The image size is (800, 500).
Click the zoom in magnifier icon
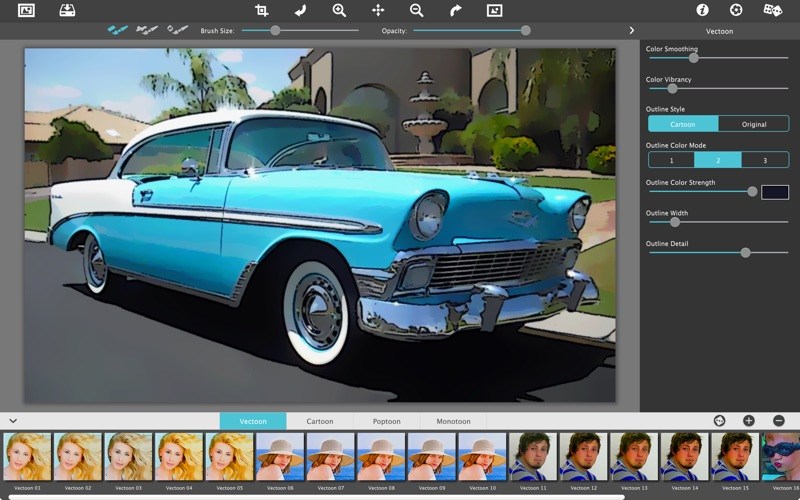339,10
